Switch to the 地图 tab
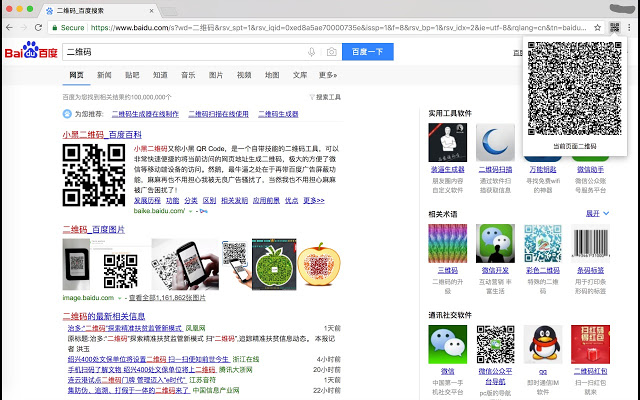The width and height of the screenshot is (640, 400). [x=272, y=75]
